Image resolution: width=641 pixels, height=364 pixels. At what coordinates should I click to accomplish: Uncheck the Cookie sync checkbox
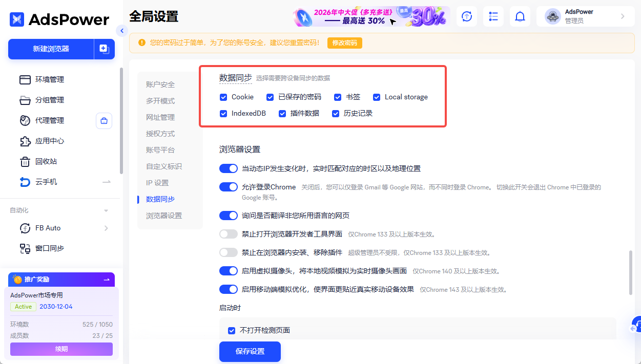[223, 97]
